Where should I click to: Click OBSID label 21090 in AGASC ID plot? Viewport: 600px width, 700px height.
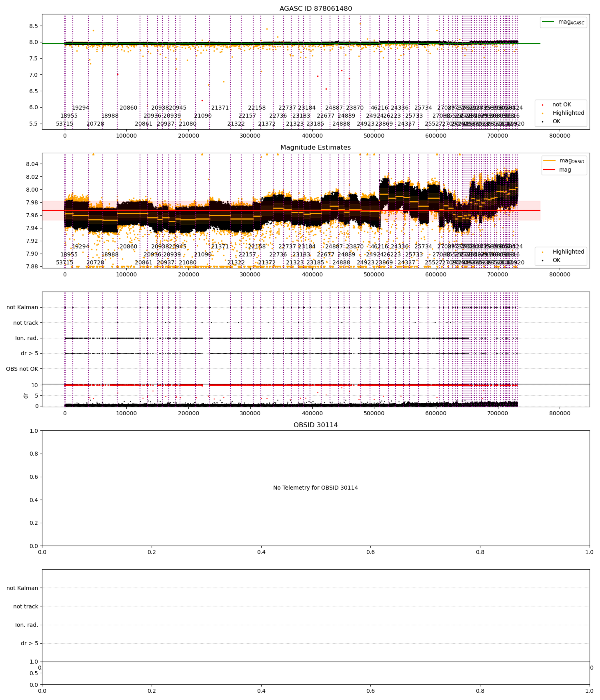pyautogui.click(x=203, y=116)
